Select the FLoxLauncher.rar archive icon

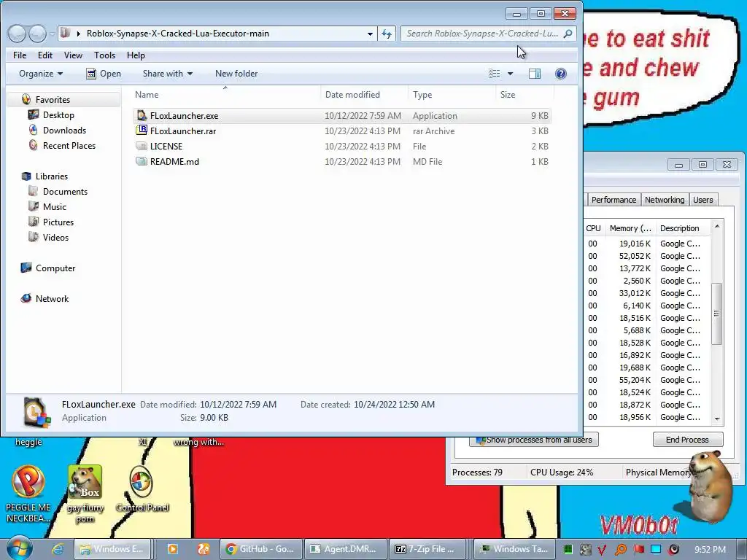tap(142, 131)
